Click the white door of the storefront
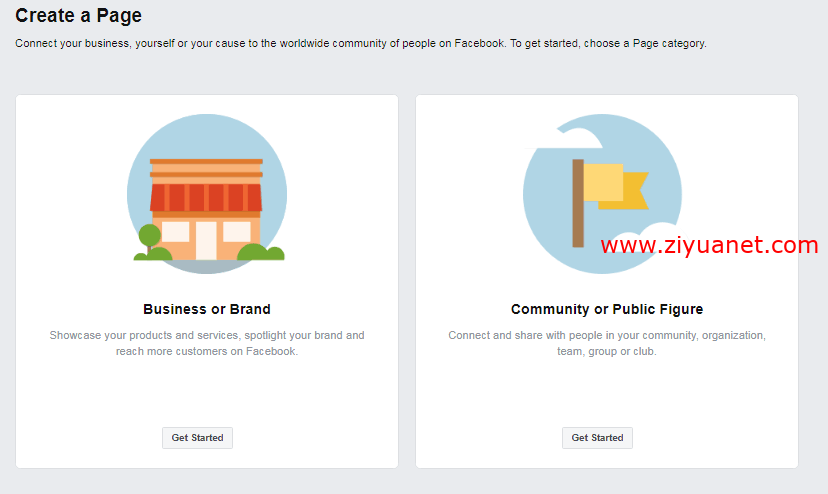 tap(206, 240)
